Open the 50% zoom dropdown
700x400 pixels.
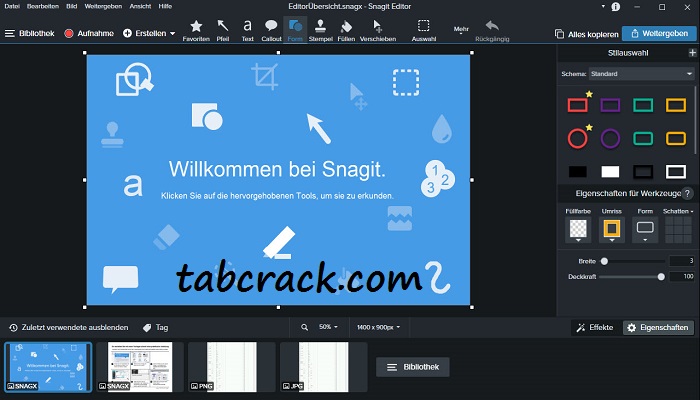point(328,327)
